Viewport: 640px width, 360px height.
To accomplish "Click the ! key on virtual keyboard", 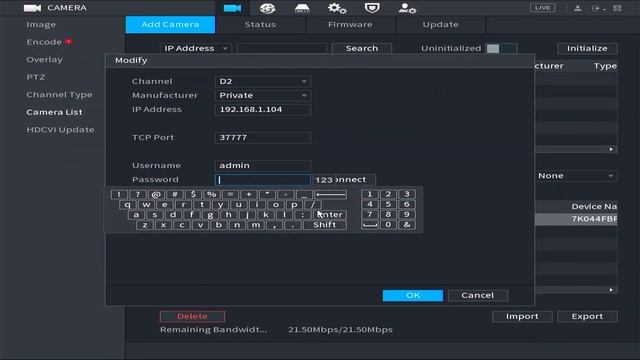I will 119,194.
